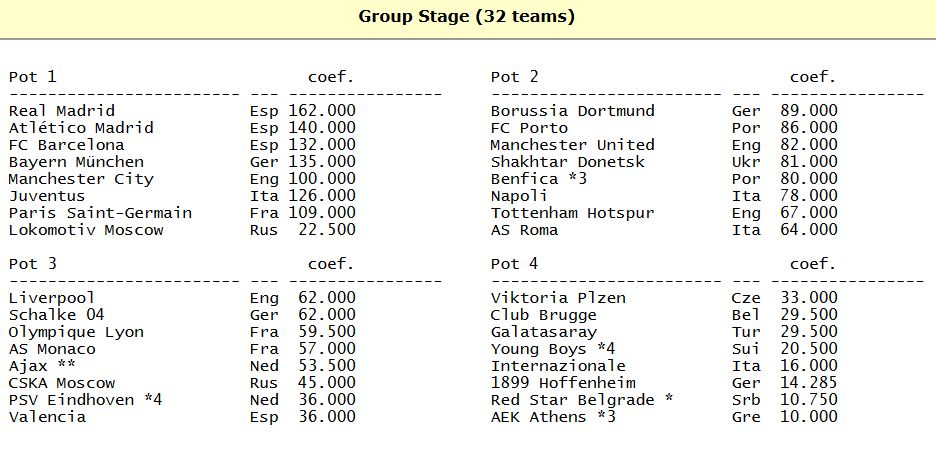Viewport: 936px width, 449px height.
Task: Select the Real Madrid team name
Action: (62, 111)
